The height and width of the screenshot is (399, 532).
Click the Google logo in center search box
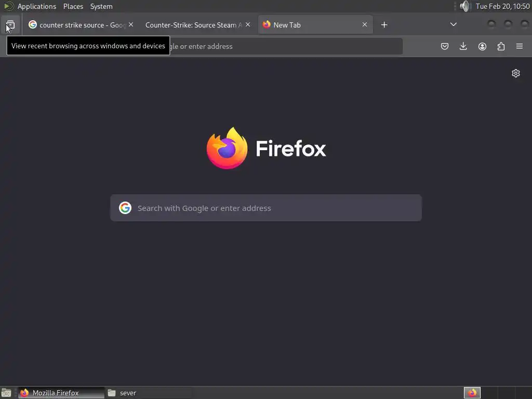(x=125, y=208)
